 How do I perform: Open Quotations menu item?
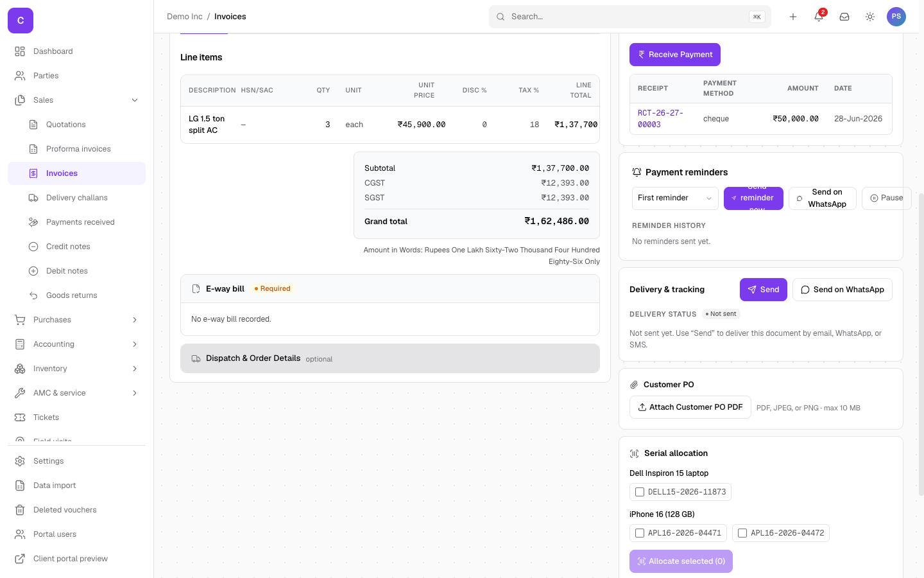(x=76, y=125)
